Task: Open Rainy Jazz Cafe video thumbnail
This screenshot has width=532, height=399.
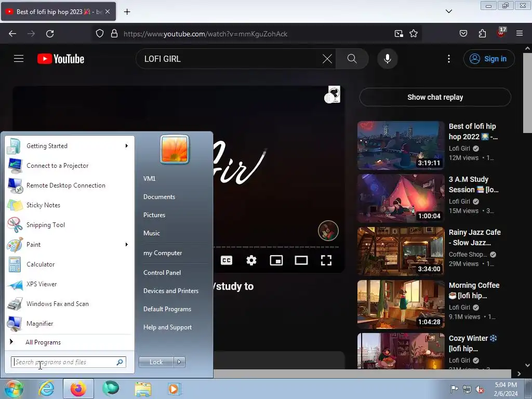Action: point(401,251)
